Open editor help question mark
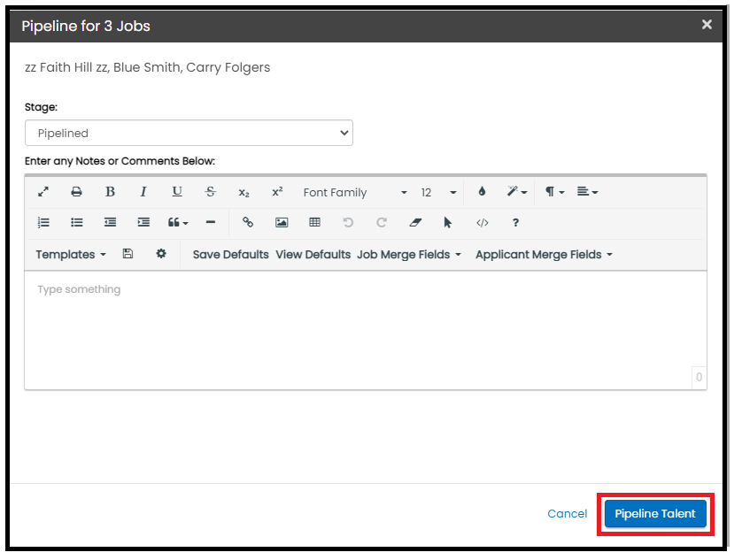Viewport: 734px width, 560px height. tap(515, 223)
